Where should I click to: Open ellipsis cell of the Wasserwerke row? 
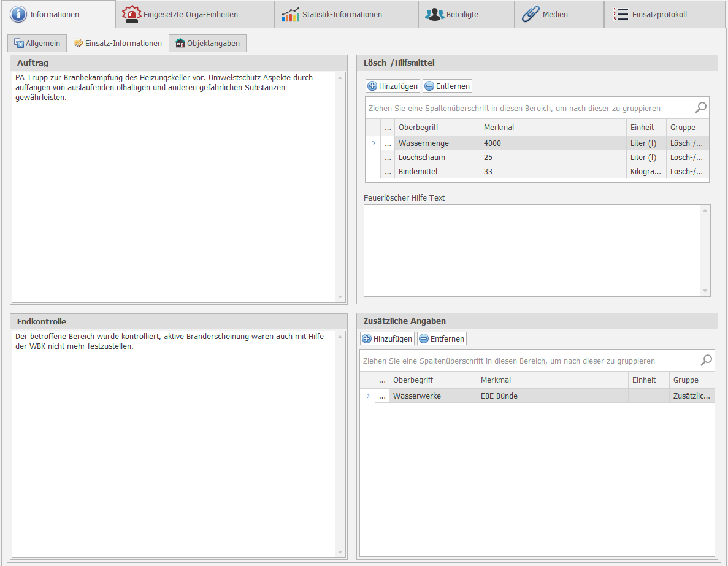[382, 396]
